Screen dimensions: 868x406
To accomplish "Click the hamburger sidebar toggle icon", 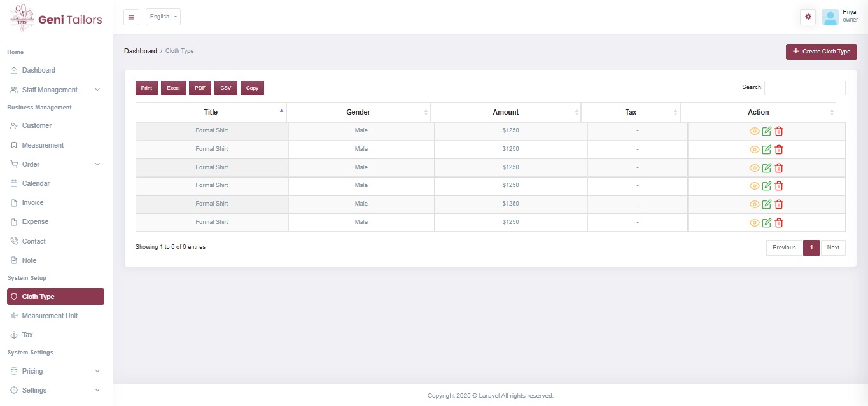I will coord(131,17).
